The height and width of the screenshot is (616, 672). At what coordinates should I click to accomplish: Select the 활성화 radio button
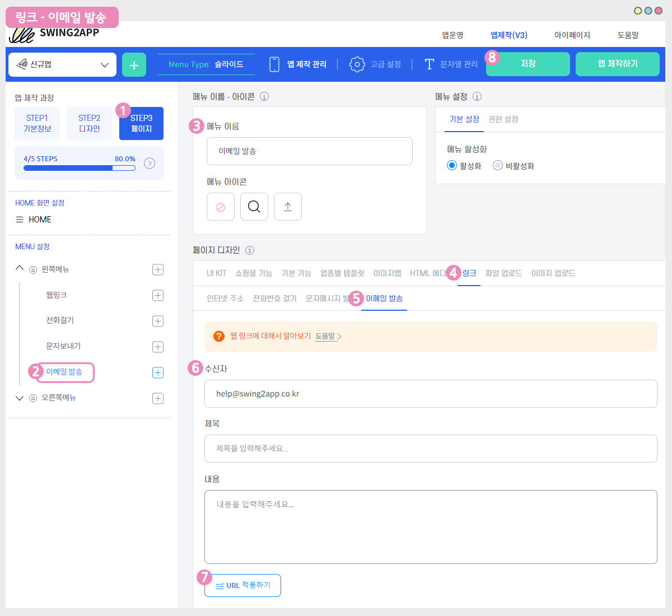pyautogui.click(x=452, y=165)
